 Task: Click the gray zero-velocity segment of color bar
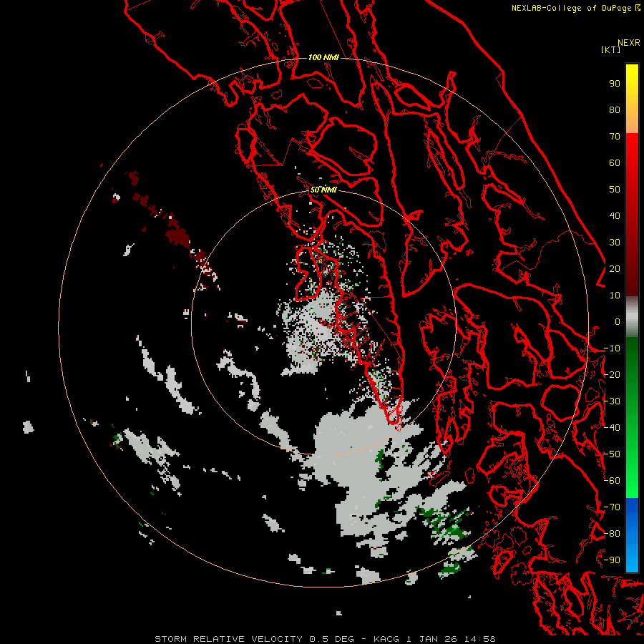[x=632, y=317]
